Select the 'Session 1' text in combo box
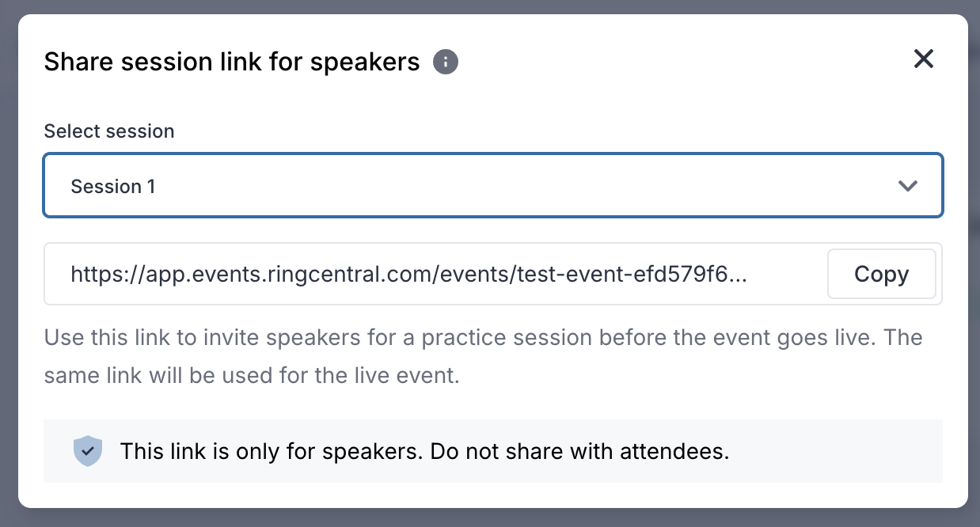The width and height of the screenshot is (980, 527). click(113, 187)
